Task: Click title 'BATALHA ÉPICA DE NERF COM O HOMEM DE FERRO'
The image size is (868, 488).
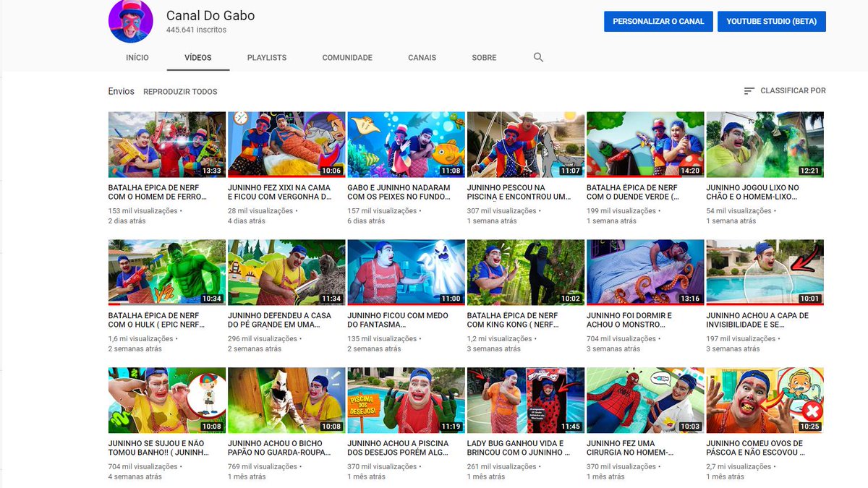Action: (158, 192)
